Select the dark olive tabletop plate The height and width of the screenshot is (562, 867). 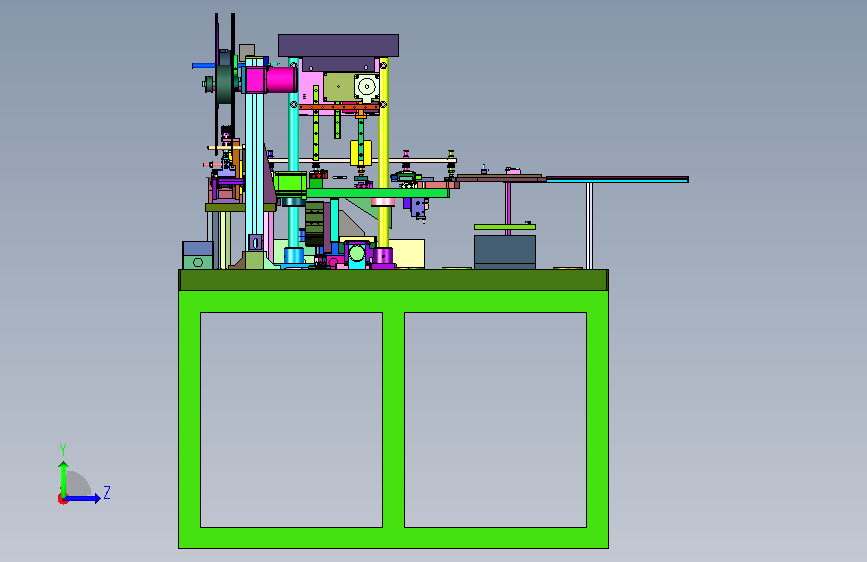393,280
